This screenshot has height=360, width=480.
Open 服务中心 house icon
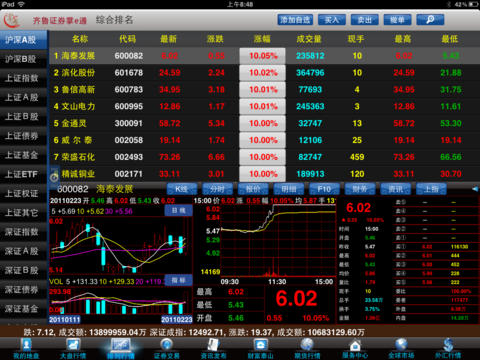355,349
